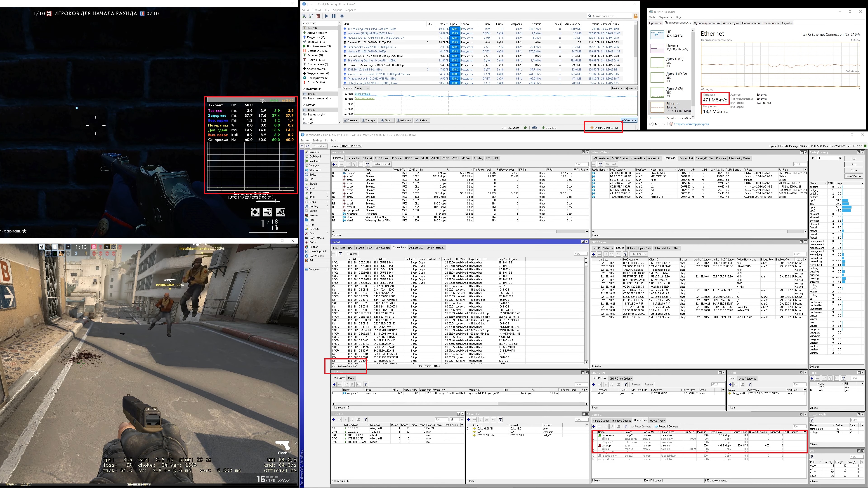Click the red delete torrent trash icon
868x488 pixels.
click(x=318, y=16)
